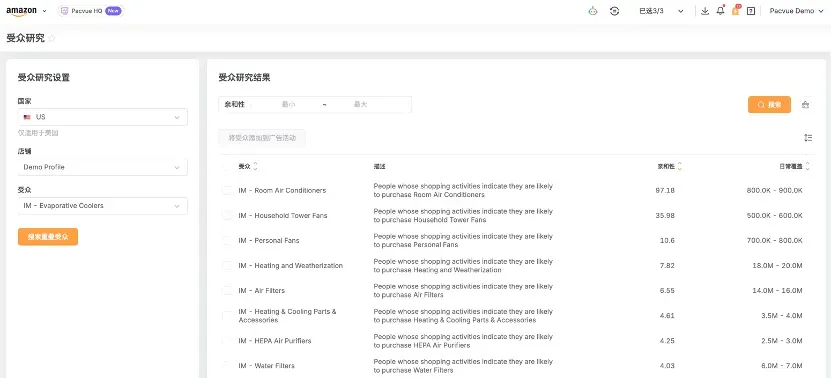Click the orange badge icon with counter
This screenshot has width=832, height=378.
coord(735,10)
